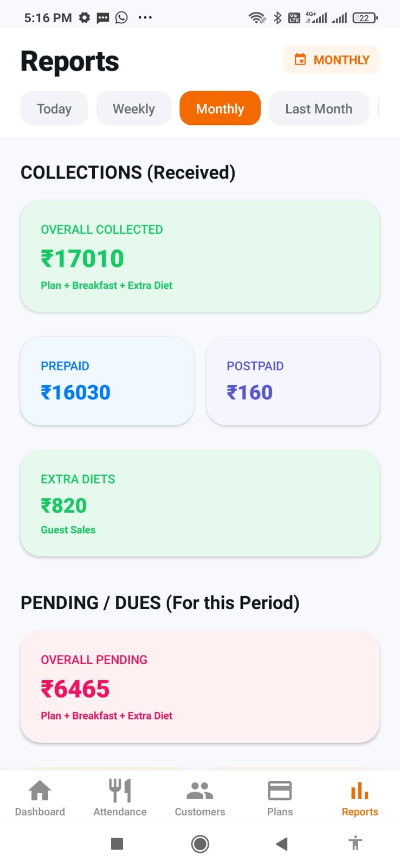Tap the accessibility figure icon
Image resolution: width=400 pixels, height=868 pixels.
point(355,843)
